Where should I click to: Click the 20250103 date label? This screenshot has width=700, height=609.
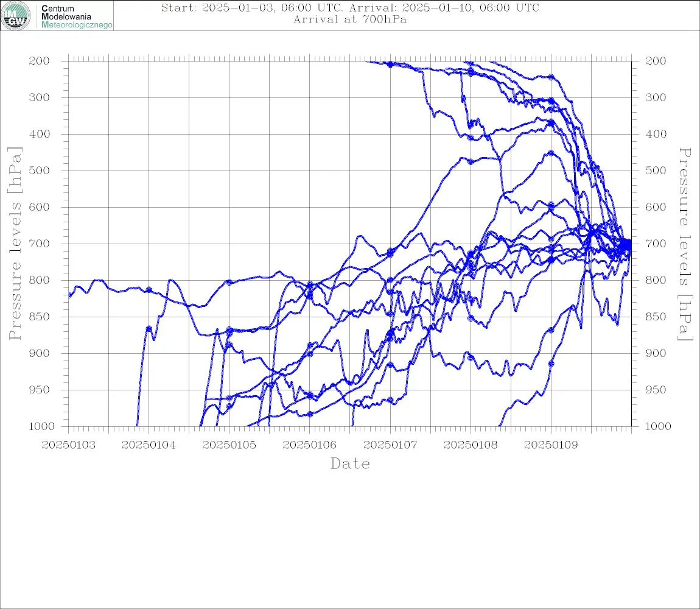[x=68, y=445]
